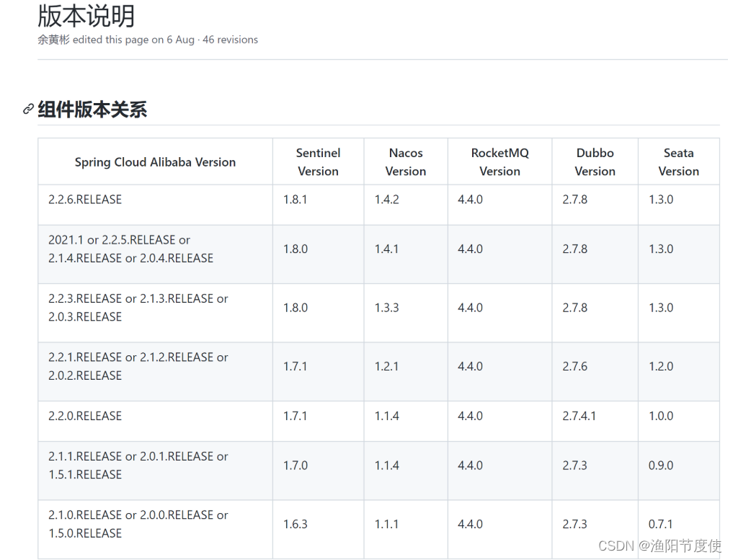Click Seata value 0.9.0
Image resolution: width=733 pixels, height=560 pixels.
[661, 466]
